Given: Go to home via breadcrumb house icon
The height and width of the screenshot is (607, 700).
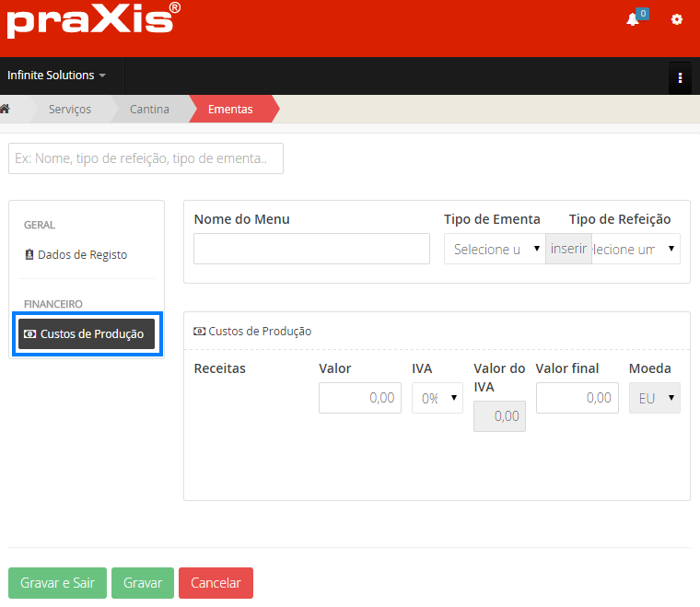Looking at the screenshot, I should [6, 109].
